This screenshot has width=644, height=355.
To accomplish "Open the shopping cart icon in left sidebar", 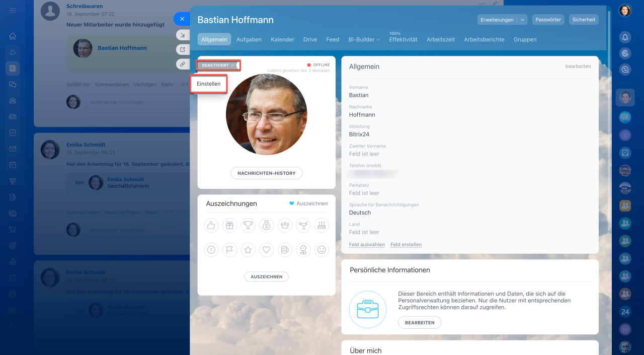I will 13,229.
